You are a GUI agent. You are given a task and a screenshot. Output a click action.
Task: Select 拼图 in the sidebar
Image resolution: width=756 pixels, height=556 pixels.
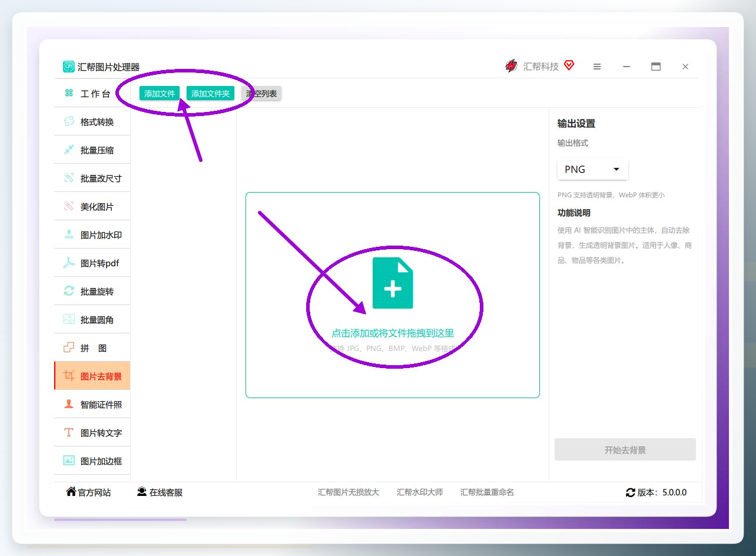tap(92, 348)
